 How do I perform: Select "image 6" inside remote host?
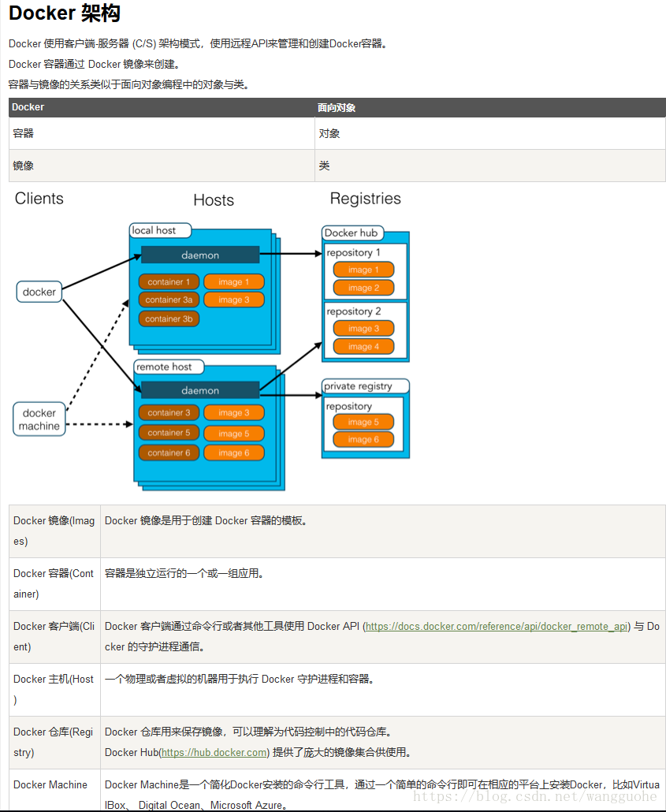click(234, 453)
